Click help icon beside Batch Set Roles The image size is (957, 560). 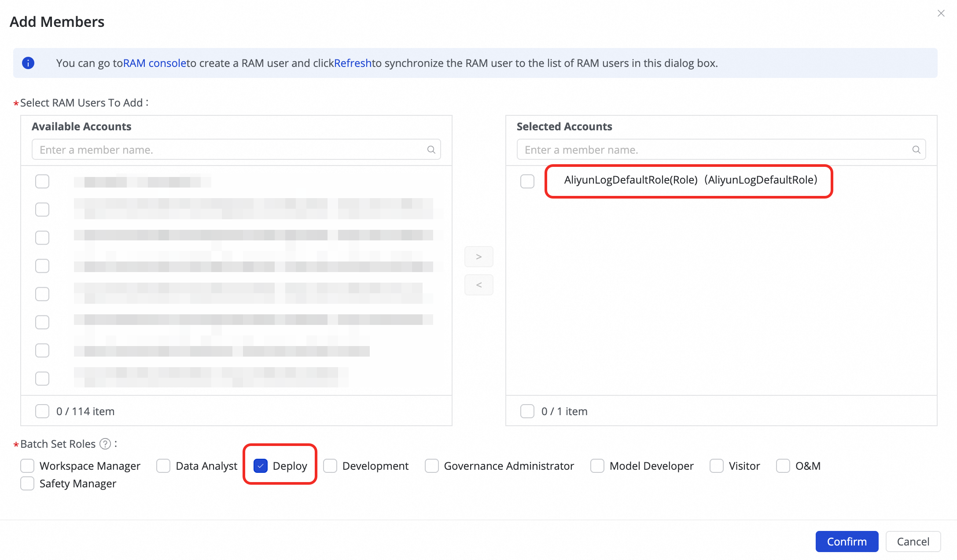pos(105,444)
